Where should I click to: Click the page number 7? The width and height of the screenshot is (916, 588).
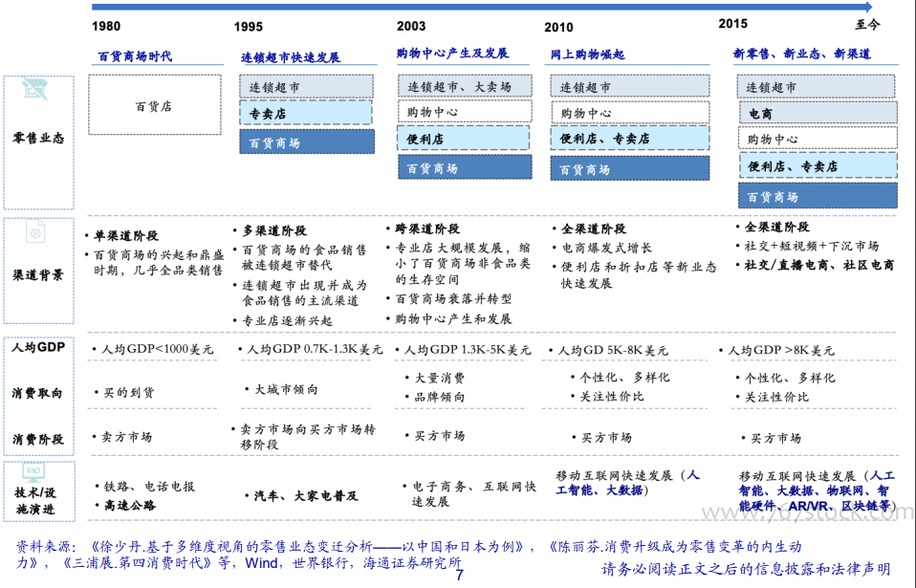pos(459,575)
